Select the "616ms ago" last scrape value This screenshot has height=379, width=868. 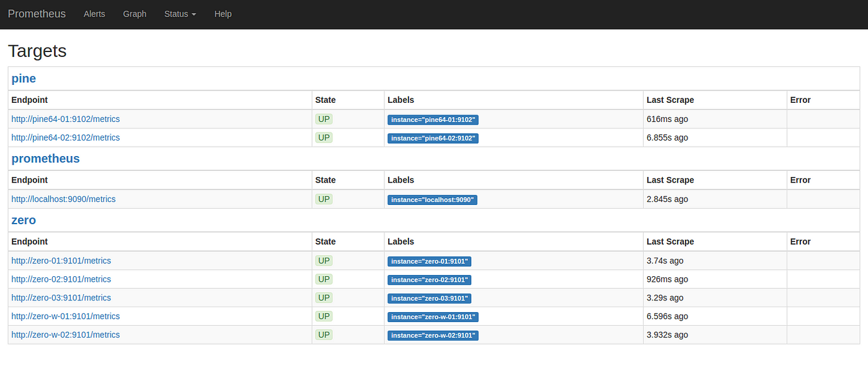667,119
